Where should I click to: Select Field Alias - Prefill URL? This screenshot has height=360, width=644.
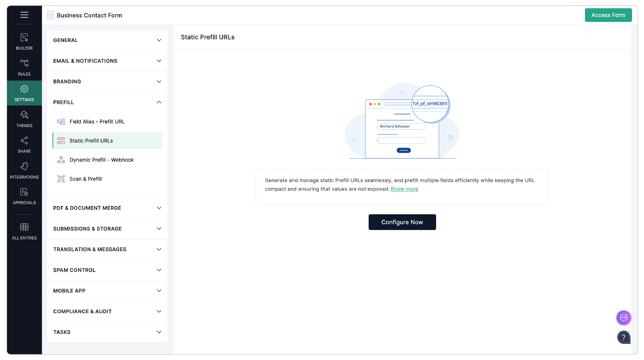[97, 122]
